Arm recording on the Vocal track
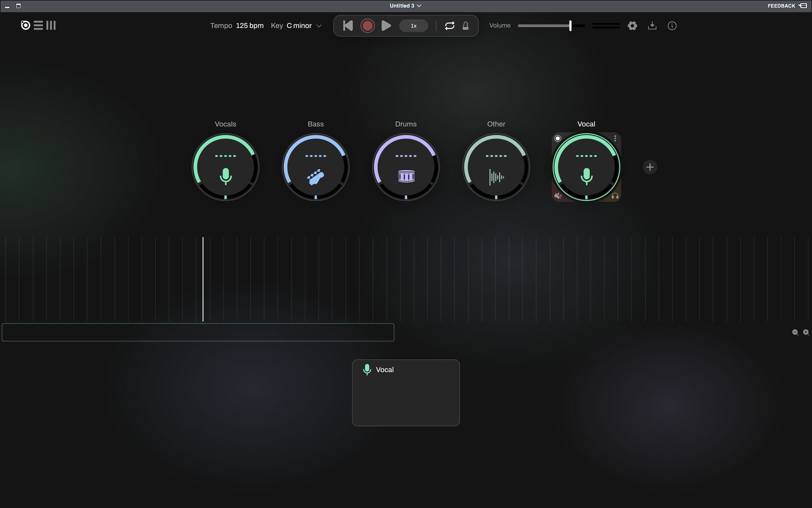 tap(558, 139)
